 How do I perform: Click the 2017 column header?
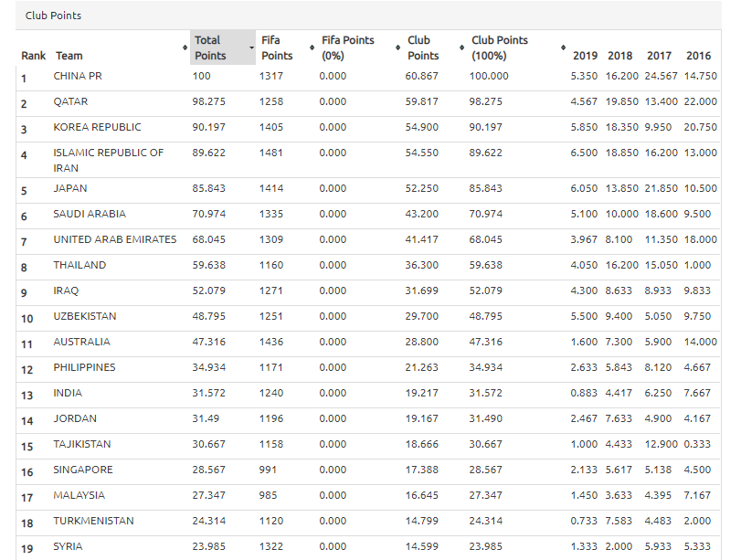click(x=659, y=56)
